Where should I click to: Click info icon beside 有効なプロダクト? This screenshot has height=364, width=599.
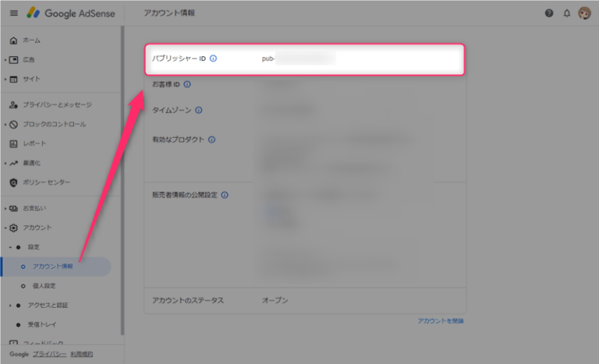point(212,140)
